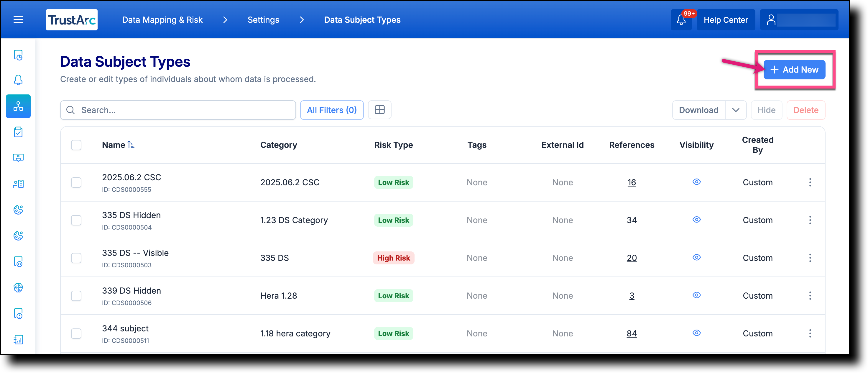Open row actions menu for 335 DS -- Visible
This screenshot has height=373, width=868.
(810, 258)
